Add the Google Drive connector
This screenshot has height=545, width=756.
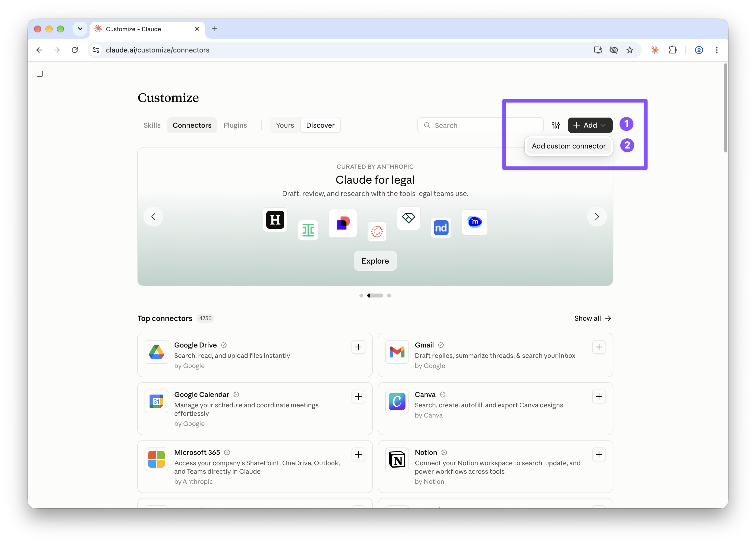click(x=358, y=347)
